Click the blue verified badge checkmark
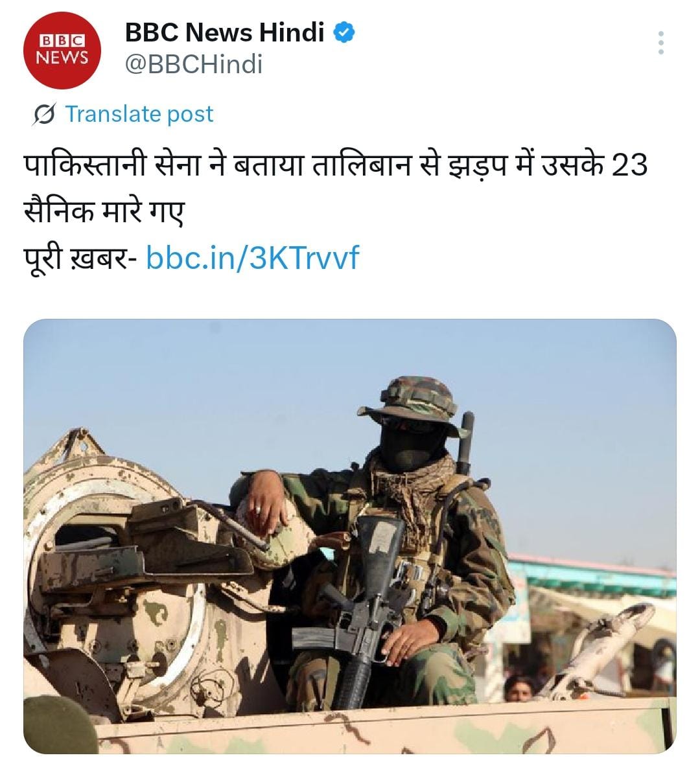The image size is (700, 773). click(344, 32)
